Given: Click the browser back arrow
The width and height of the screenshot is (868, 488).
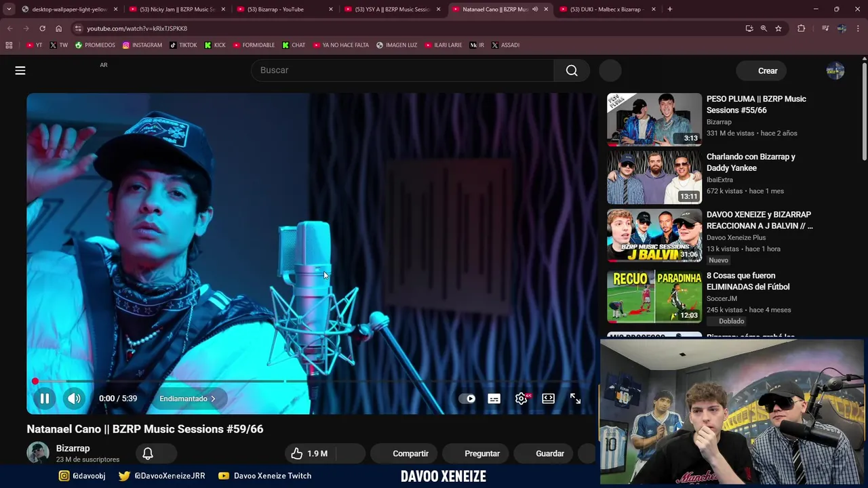Looking at the screenshot, I should (9, 28).
